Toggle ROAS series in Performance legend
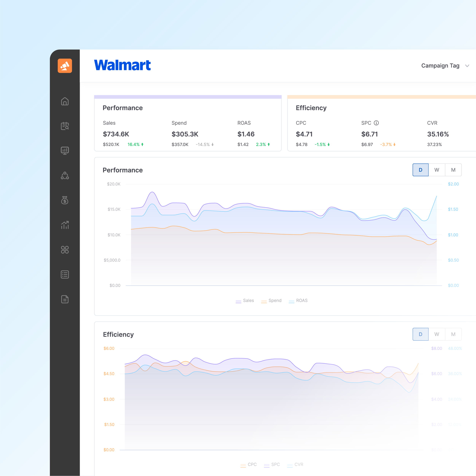The height and width of the screenshot is (476, 476). (298, 301)
